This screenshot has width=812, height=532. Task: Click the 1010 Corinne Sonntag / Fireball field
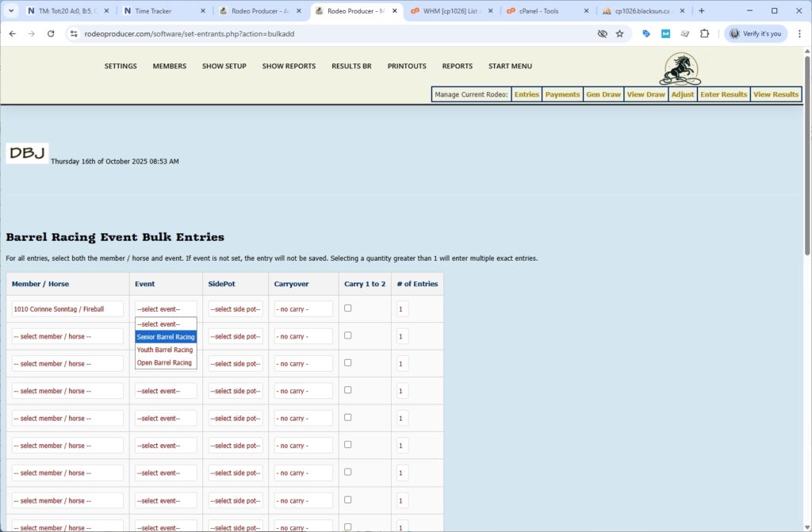pyautogui.click(x=67, y=308)
